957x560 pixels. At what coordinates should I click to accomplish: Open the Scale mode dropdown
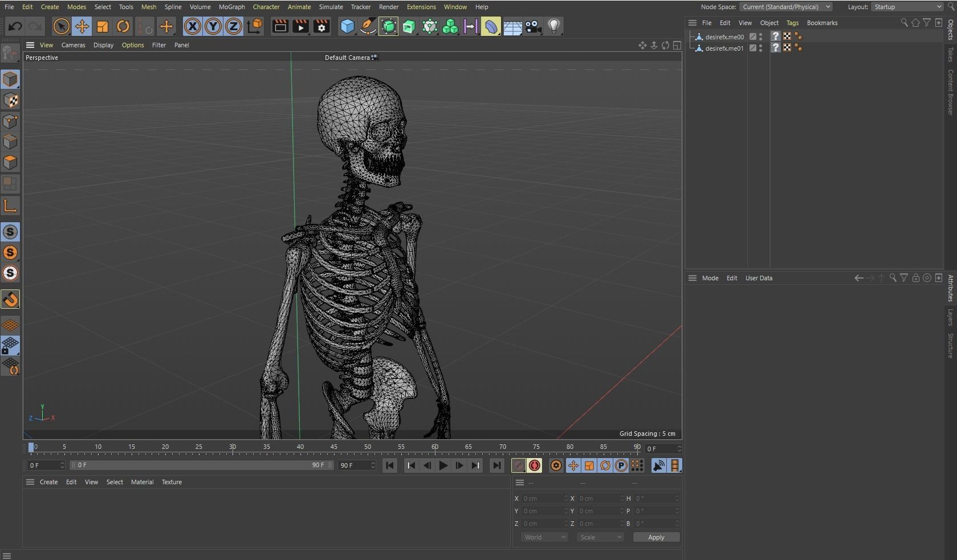click(600, 537)
